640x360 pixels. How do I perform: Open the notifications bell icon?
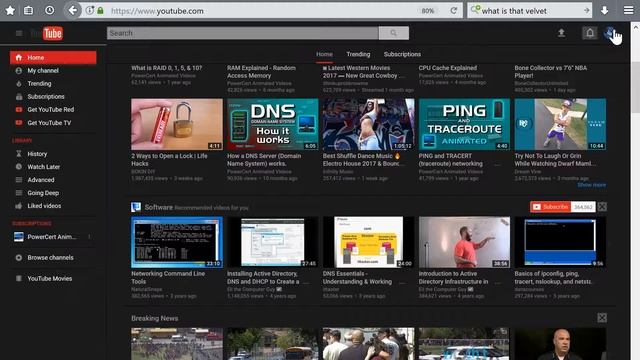(x=590, y=33)
